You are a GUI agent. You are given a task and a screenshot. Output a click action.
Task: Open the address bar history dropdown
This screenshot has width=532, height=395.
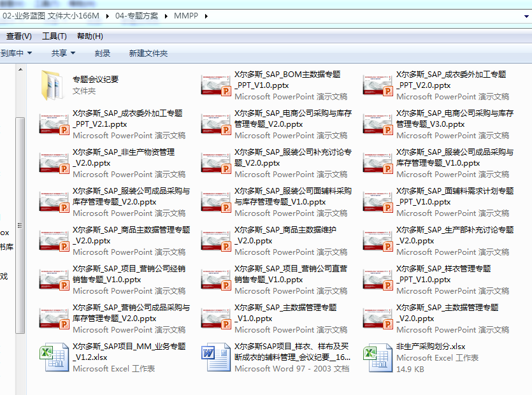point(526,16)
